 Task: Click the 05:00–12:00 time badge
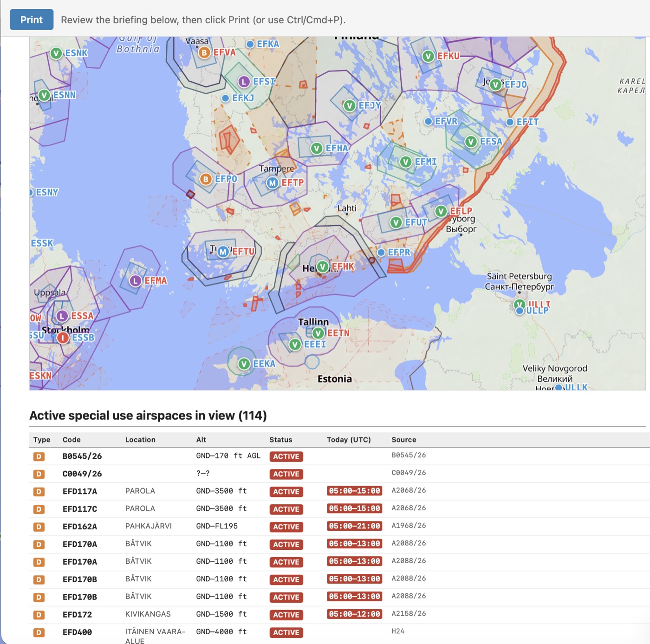point(355,614)
